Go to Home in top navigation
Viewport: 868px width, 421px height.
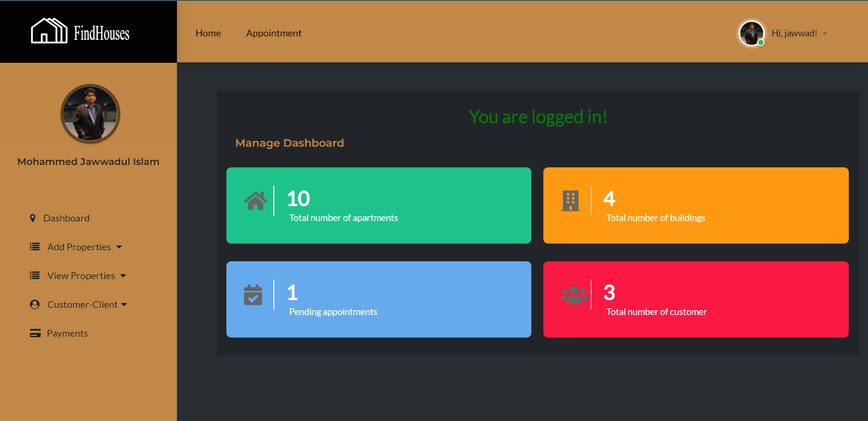tap(208, 33)
